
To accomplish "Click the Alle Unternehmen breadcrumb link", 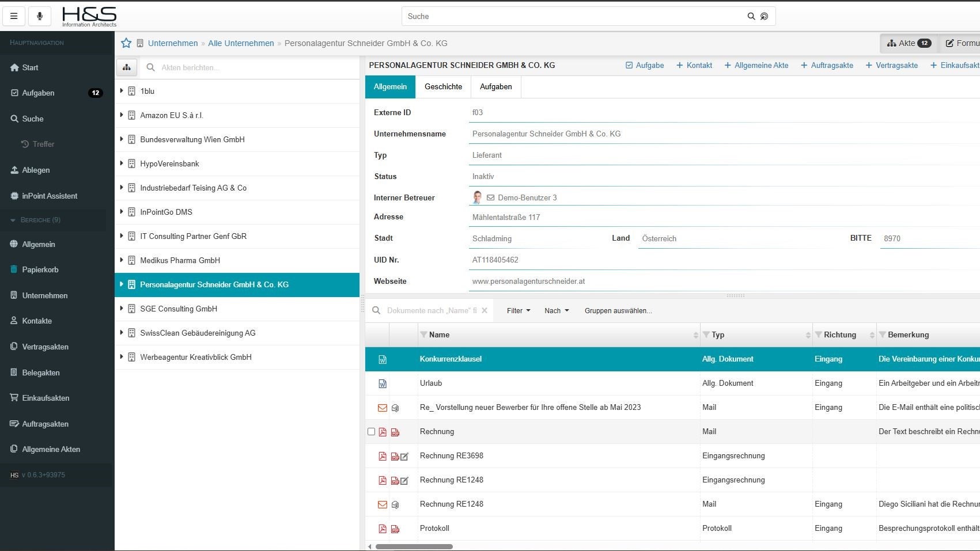I will point(241,43).
